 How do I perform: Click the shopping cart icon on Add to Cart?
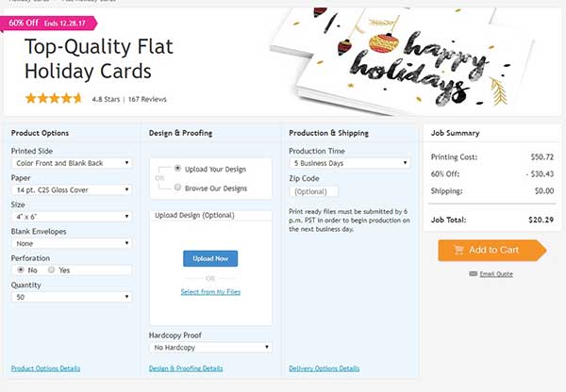(x=458, y=250)
